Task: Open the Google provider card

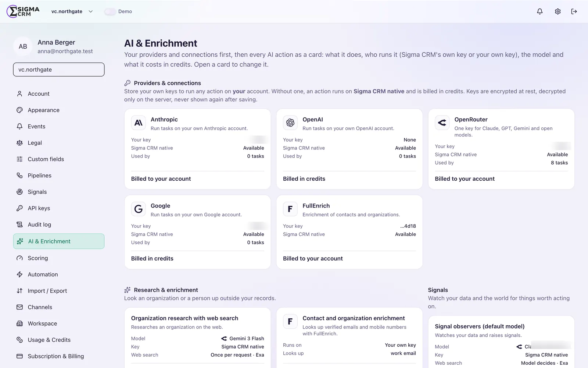Action: point(198,232)
